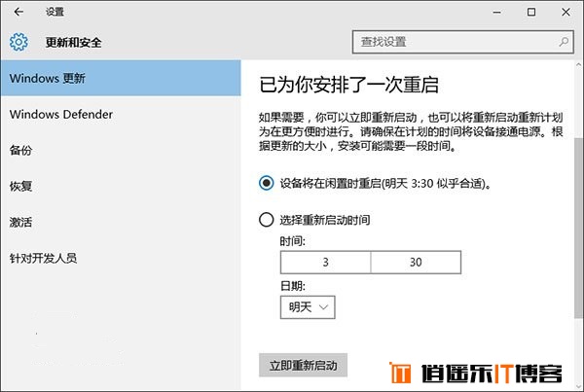
Task: Click the search magnifier icon
Action: (x=564, y=42)
